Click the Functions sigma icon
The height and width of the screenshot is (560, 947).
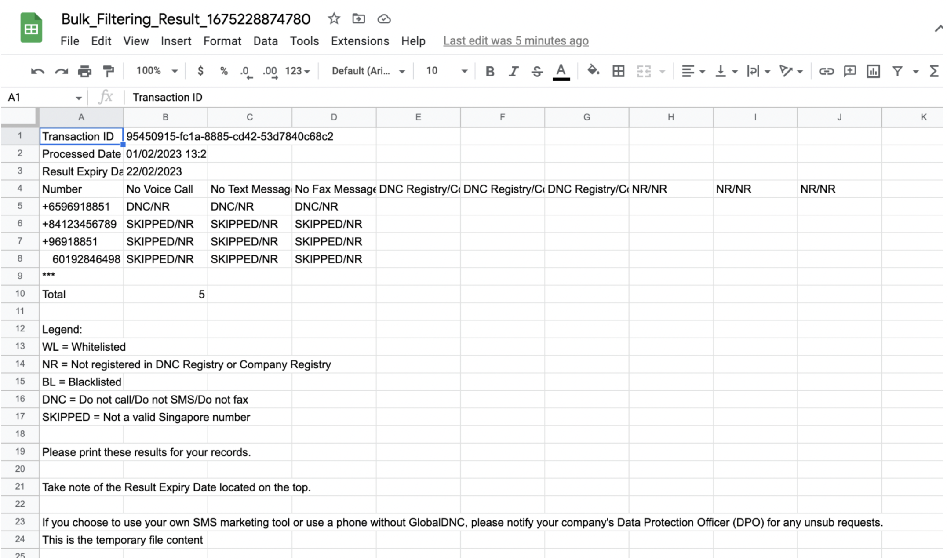(x=934, y=71)
